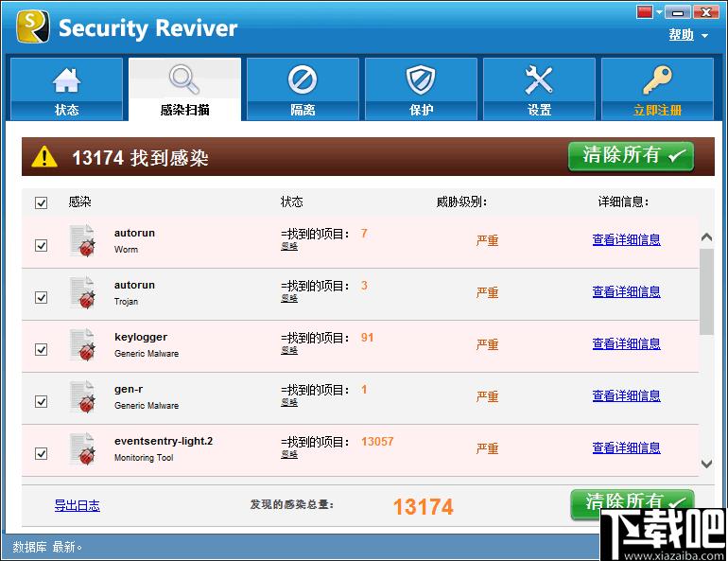Click the gen-r infection name
This screenshot has height=561, width=728.
[129, 389]
